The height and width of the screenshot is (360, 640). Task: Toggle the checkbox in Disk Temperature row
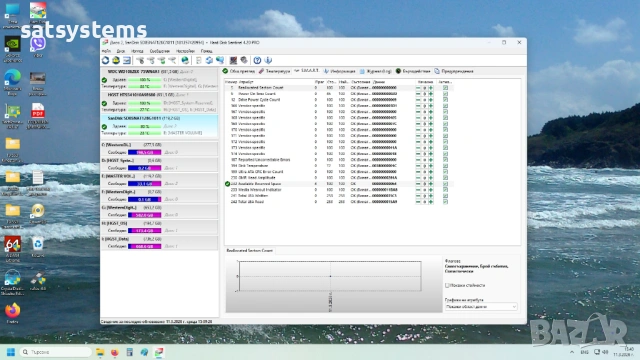coord(445,166)
